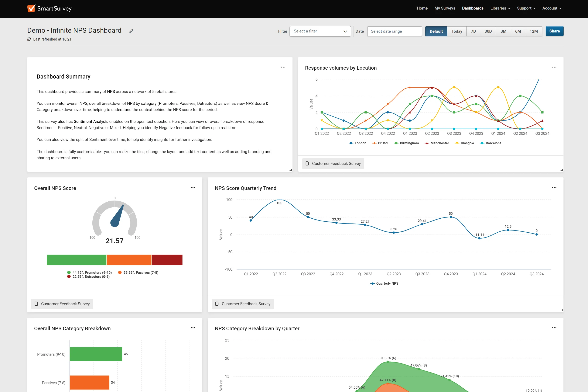Select the 30D date range tab
This screenshot has width=588, height=392.
point(488,31)
